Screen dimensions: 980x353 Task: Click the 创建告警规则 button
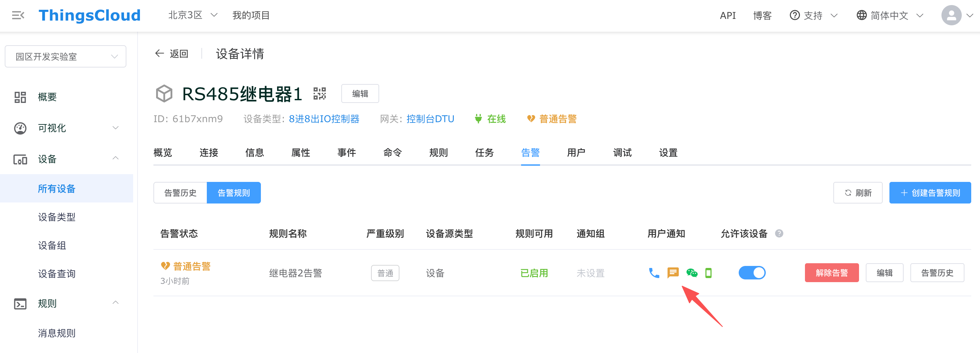[x=930, y=193]
